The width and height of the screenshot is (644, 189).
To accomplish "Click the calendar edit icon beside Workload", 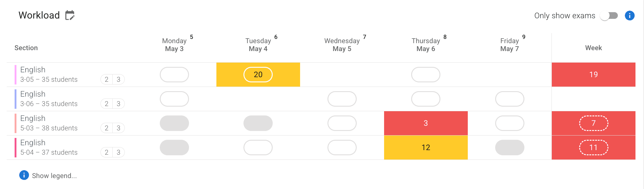I will tap(70, 15).
